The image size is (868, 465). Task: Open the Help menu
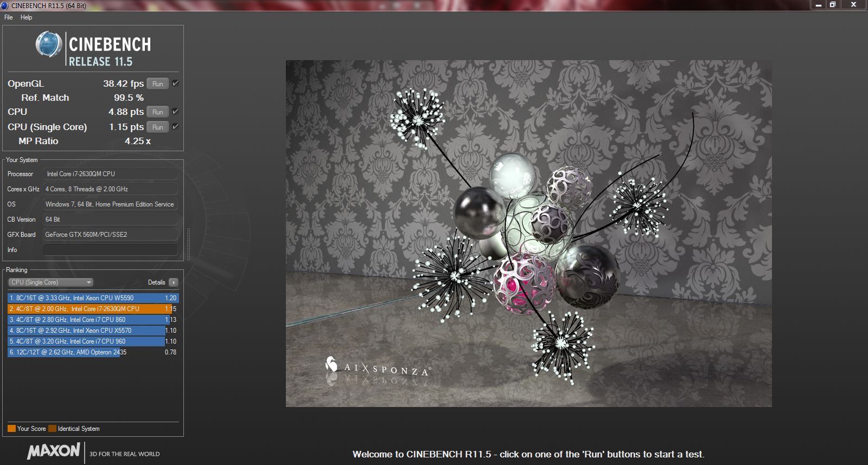26,17
